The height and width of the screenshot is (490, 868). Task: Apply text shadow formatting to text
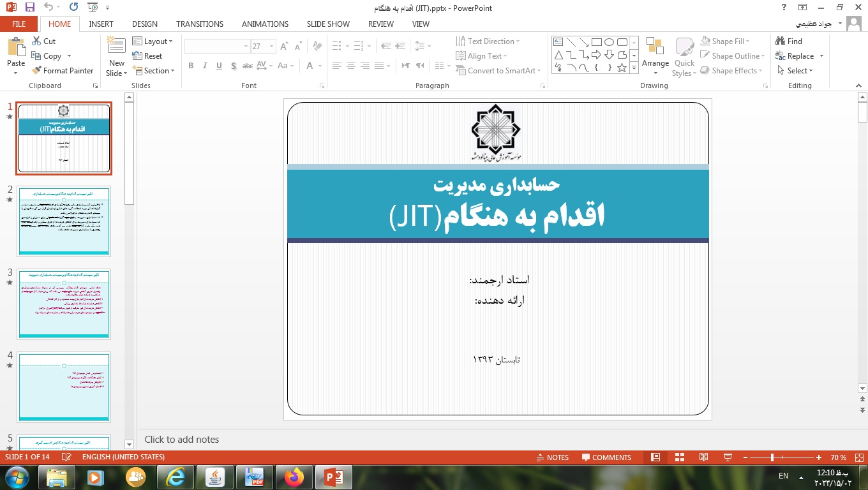coord(234,66)
